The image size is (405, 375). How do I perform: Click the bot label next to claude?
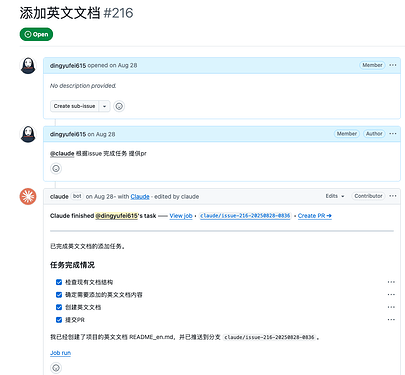[77, 196]
